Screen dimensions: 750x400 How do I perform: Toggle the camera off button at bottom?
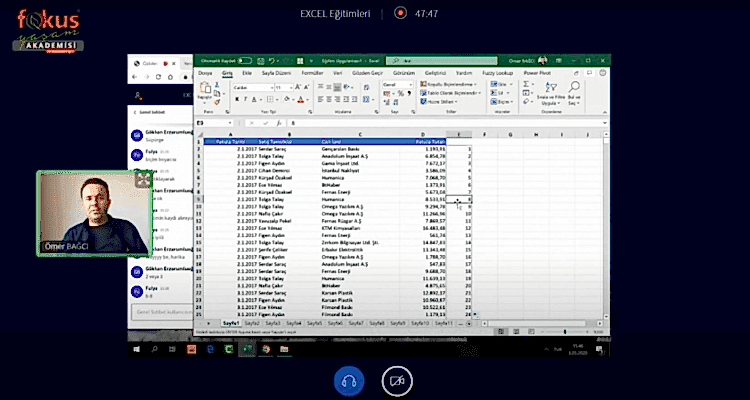397,381
